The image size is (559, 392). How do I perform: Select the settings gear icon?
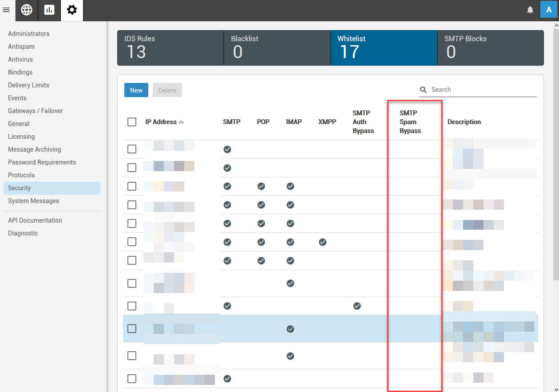pos(72,10)
